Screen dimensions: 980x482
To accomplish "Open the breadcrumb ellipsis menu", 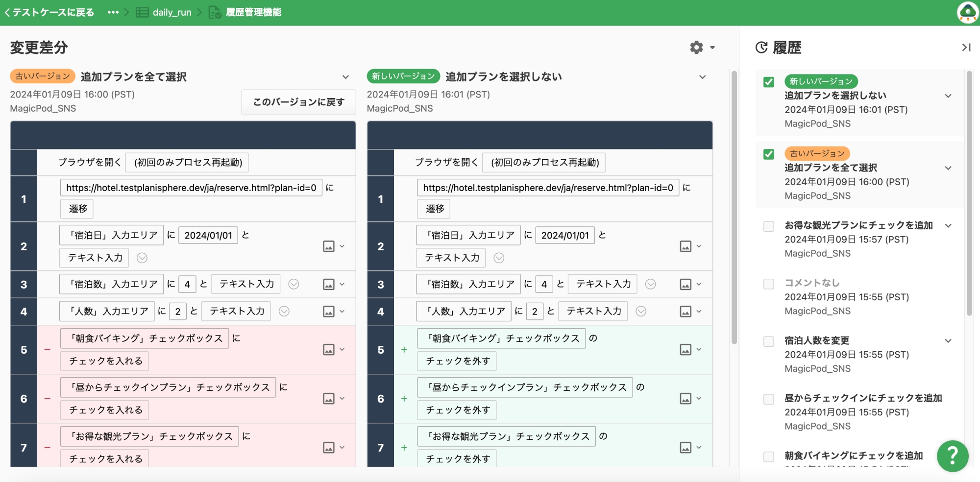I will pos(113,12).
